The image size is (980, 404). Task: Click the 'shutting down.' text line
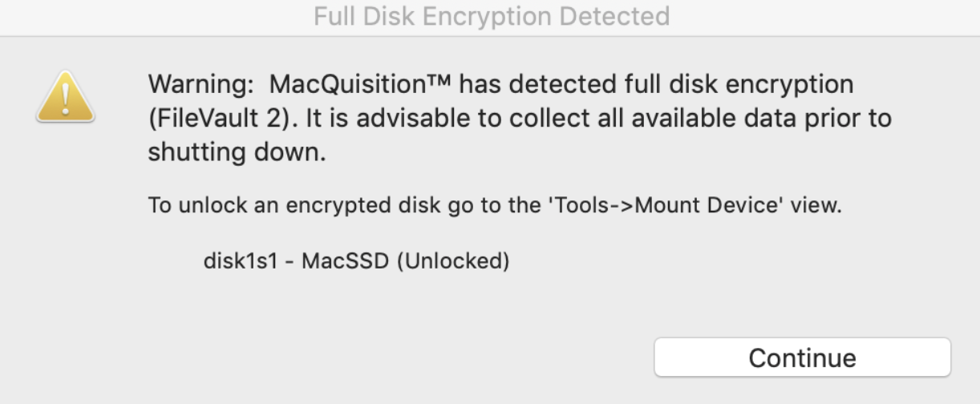pyautogui.click(x=237, y=153)
